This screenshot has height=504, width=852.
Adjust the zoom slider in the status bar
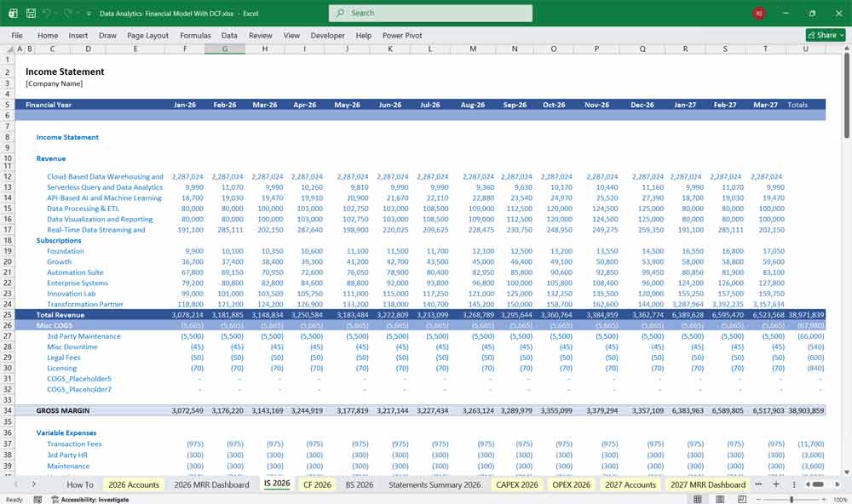pyautogui.click(x=792, y=500)
